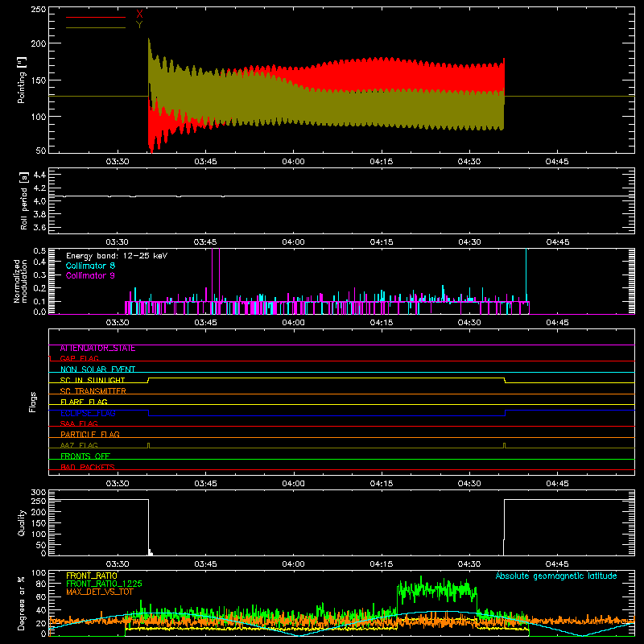Click the olive flag label below PARTICLE_FLAG
The image size is (644, 644).
[79, 445]
